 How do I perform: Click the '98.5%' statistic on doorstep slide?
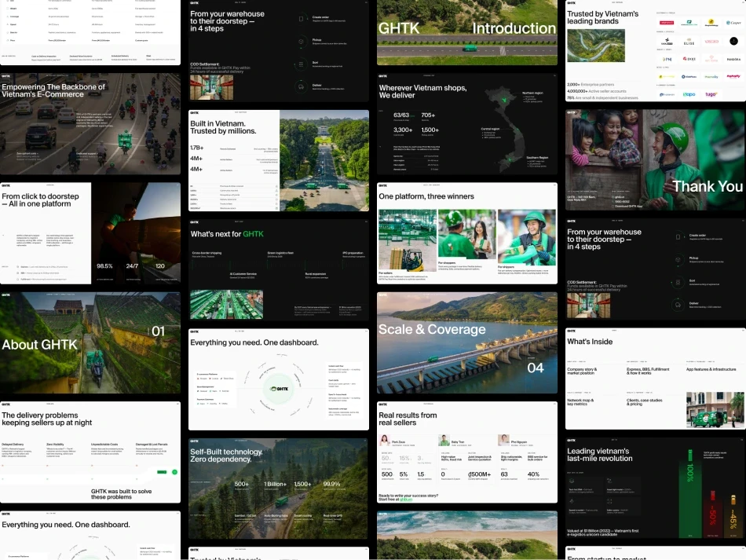click(104, 266)
